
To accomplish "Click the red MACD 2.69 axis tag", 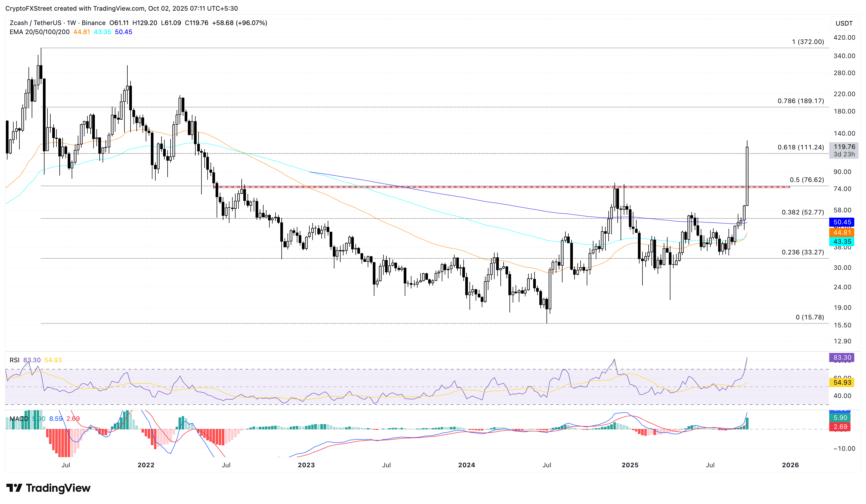I will click(840, 427).
